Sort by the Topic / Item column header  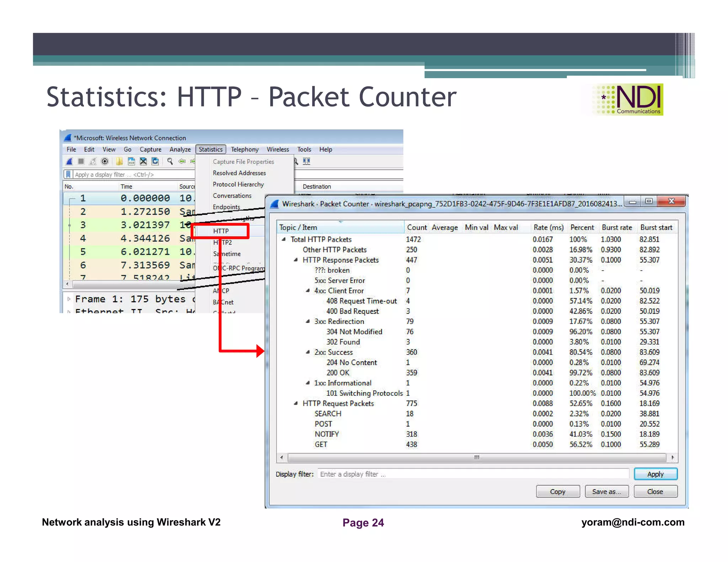click(341, 228)
